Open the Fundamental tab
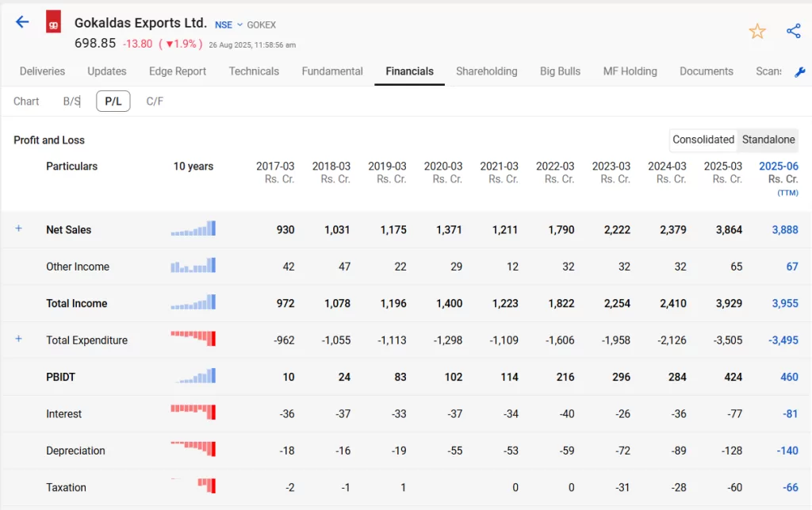The height and width of the screenshot is (510, 812). (332, 71)
